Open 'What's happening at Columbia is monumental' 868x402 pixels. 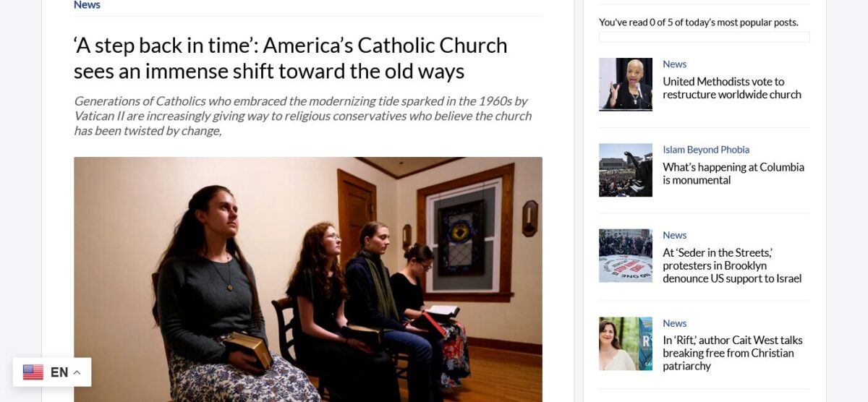pyautogui.click(x=733, y=174)
